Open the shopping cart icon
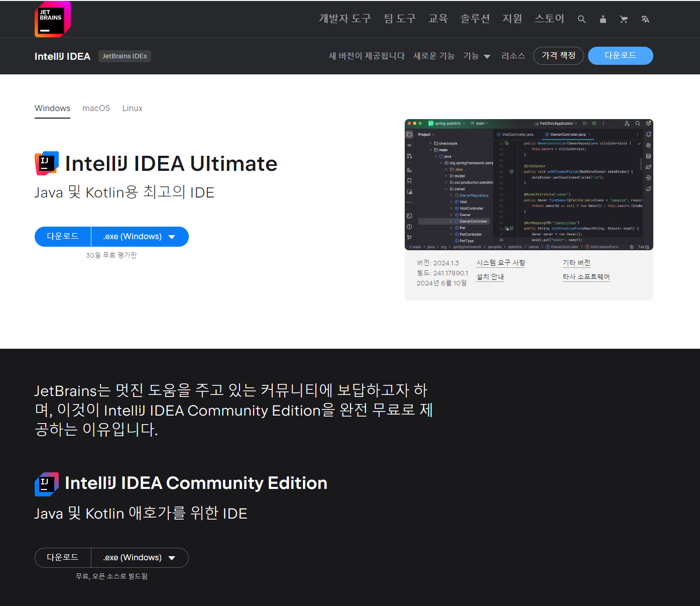The width and height of the screenshot is (700, 606). pos(624,19)
